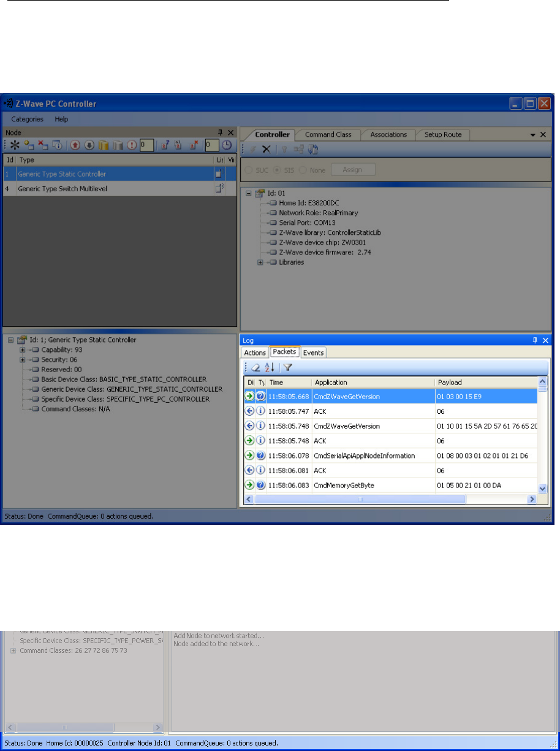Click the Log vertical scrollbar down arrow
Viewport: 560px width, 751px height.
pyautogui.click(x=542, y=488)
